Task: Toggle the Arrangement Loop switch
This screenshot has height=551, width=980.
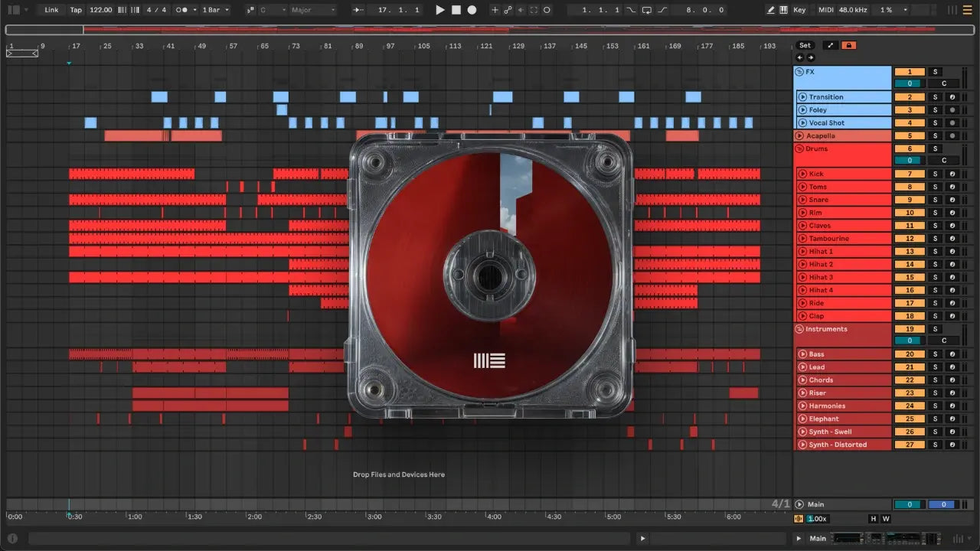Action: click(647, 10)
